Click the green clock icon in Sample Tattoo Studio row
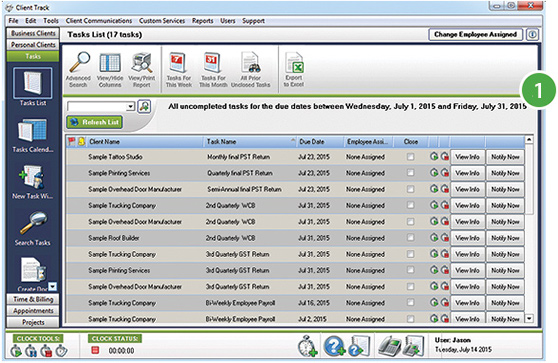558x363 pixels. 434,156
